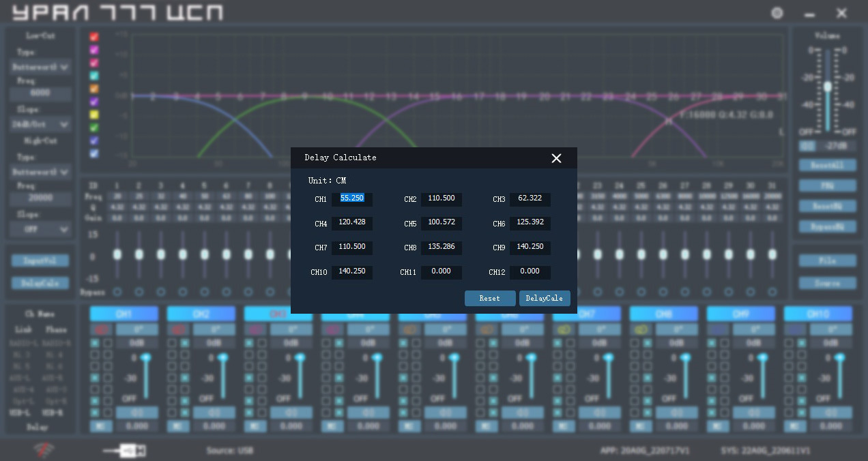Image resolution: width=868 pixels, height=461 pixels.
Task: Switch to the CH9 channel tab
Action: click(741, 314)
